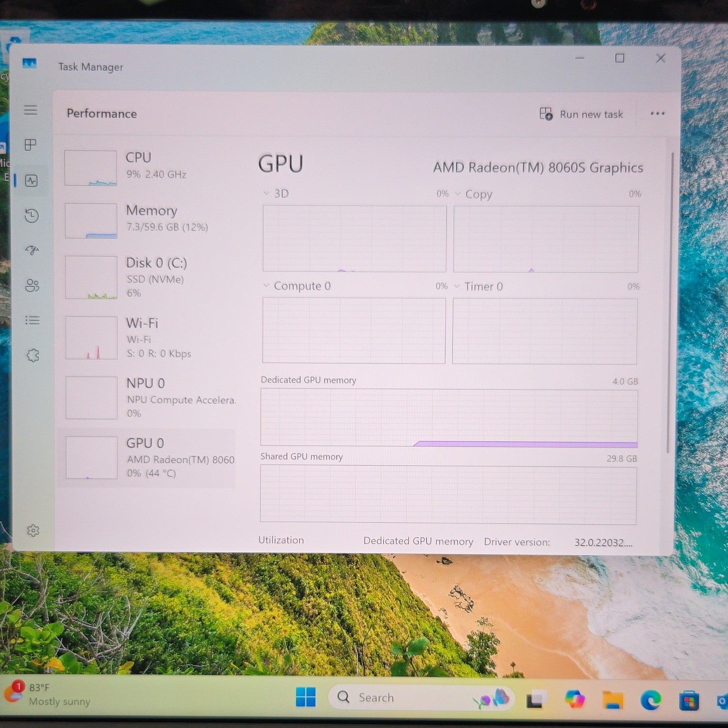Click the Dedicated GPU memory label below the graphs
This screenshot has width=728, height=728.
[418, 541]
